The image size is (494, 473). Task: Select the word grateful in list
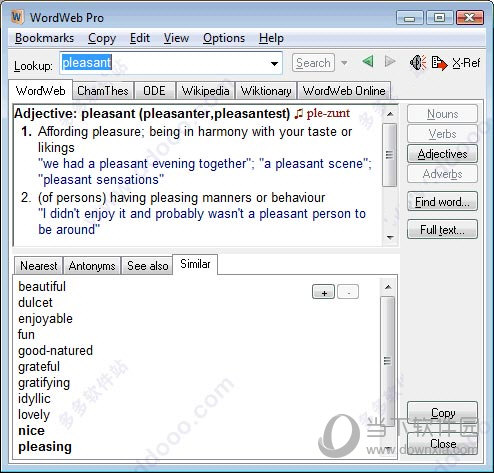39,367
